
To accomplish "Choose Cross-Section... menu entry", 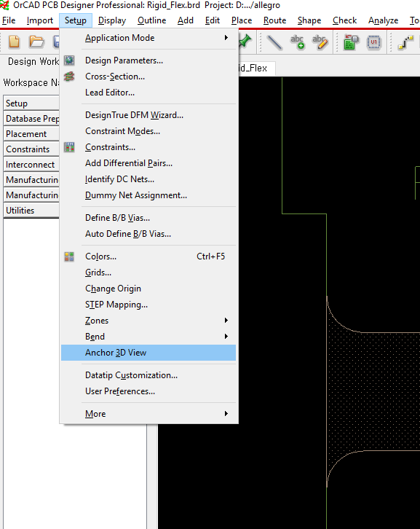I will click(x=148, y=77).
